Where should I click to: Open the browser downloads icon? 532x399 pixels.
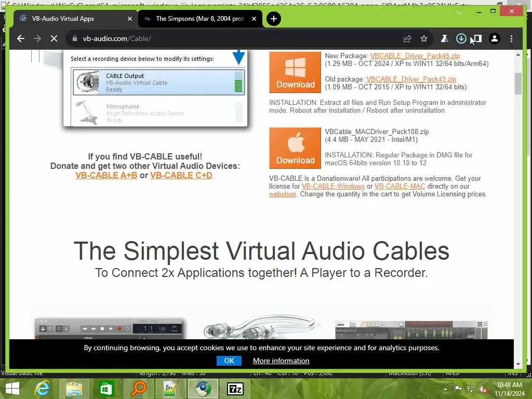point(461,38)
